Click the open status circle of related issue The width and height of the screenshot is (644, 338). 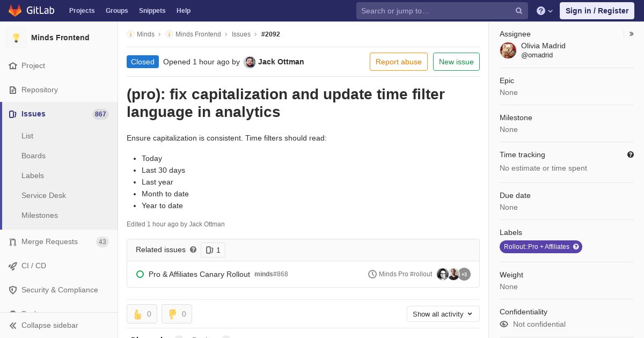point(140,274)
